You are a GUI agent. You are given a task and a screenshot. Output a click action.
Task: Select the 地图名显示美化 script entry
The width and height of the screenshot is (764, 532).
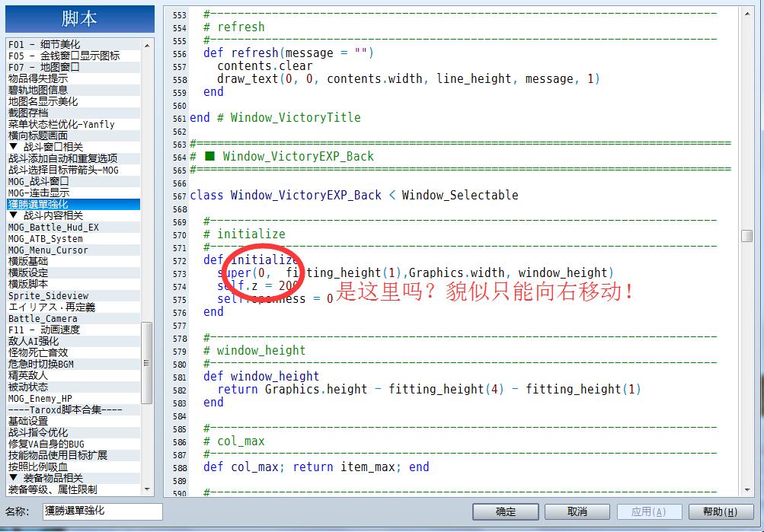74,102
